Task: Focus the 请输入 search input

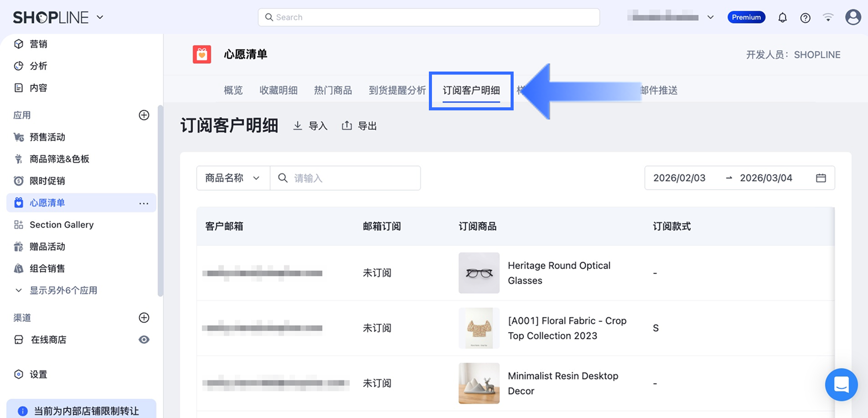Action: tap(345, 178)
